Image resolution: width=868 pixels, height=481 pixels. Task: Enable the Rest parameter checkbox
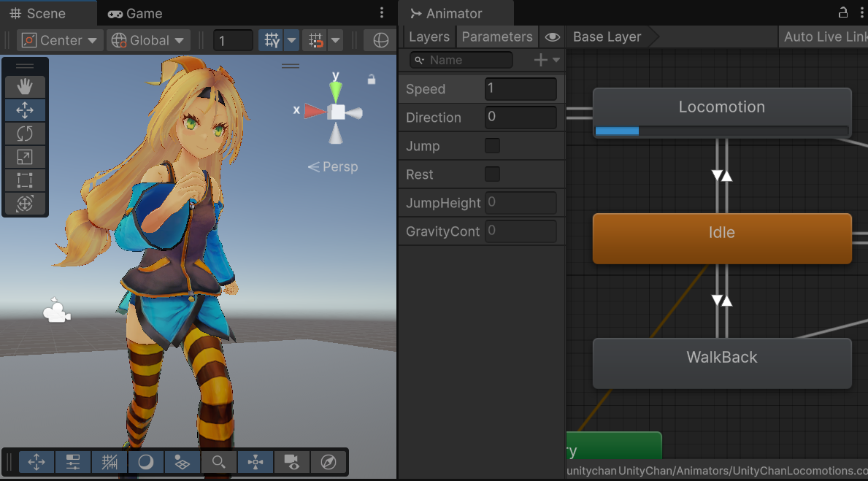click(x=493, y=174)
